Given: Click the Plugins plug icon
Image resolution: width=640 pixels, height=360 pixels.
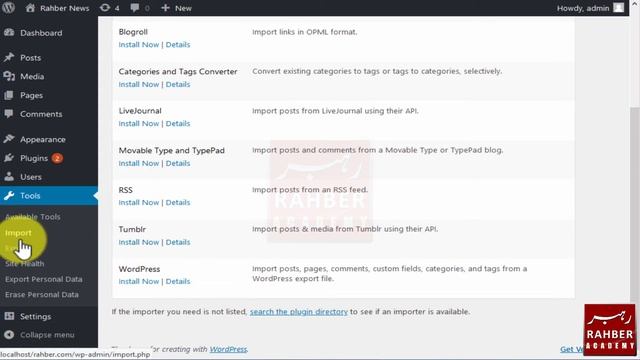Looking at the screenshot, I should click(9, 158).
